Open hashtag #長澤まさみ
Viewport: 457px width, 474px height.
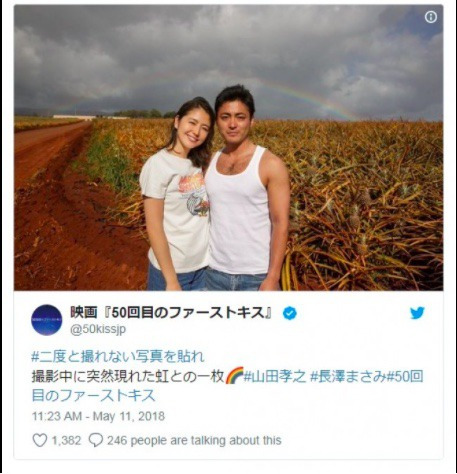pyautogui.click(x=348, y=376)
